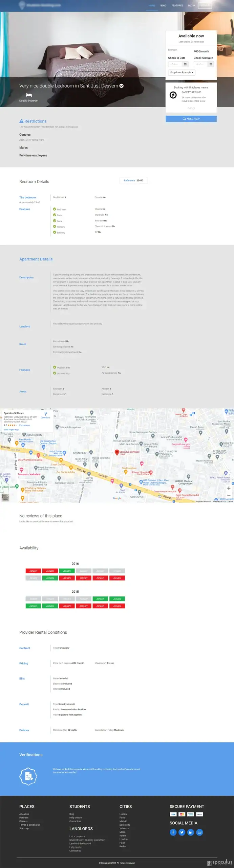Click the Google logo on the map

click(x=117, y=498)
